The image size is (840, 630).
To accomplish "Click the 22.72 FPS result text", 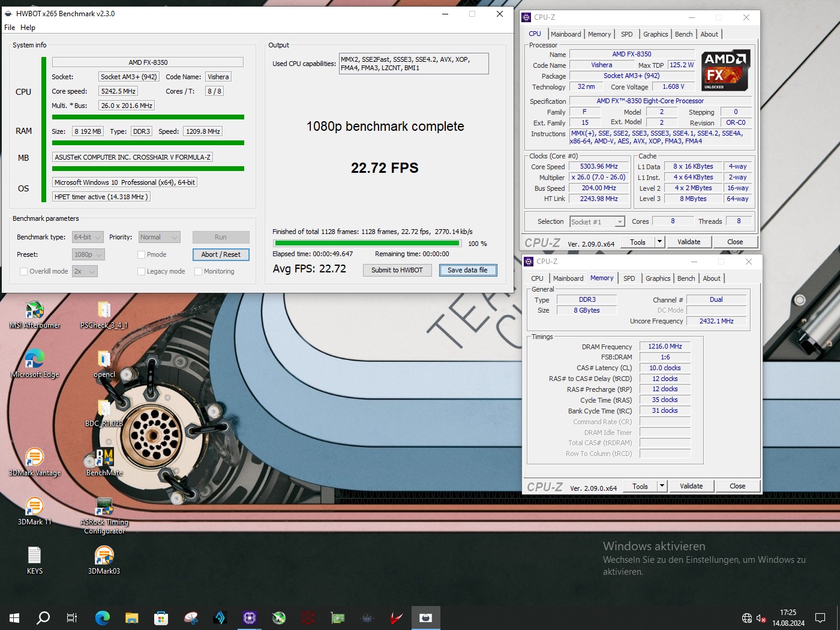I will point(385,168).
